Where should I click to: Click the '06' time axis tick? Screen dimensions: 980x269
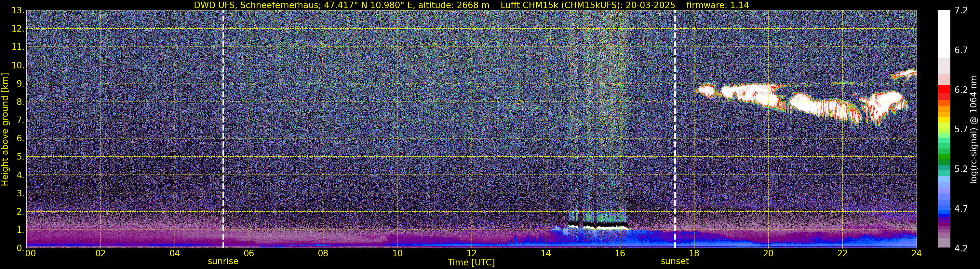click(x=249, y=253)
